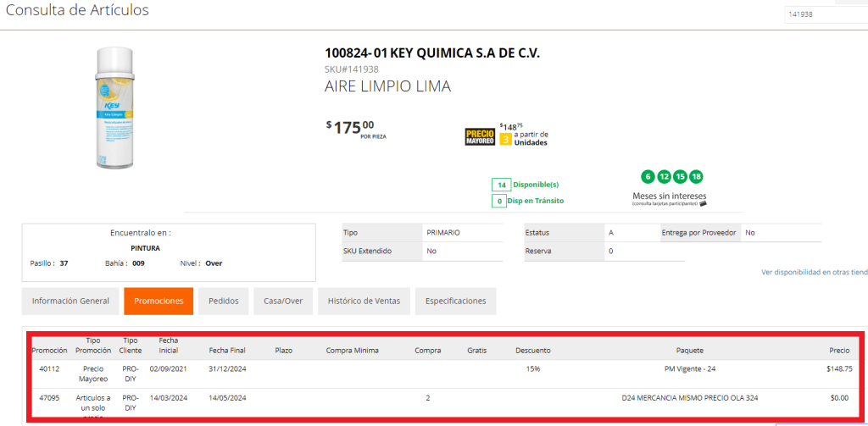Click the 15% discount cell

(x=533, y=368)
